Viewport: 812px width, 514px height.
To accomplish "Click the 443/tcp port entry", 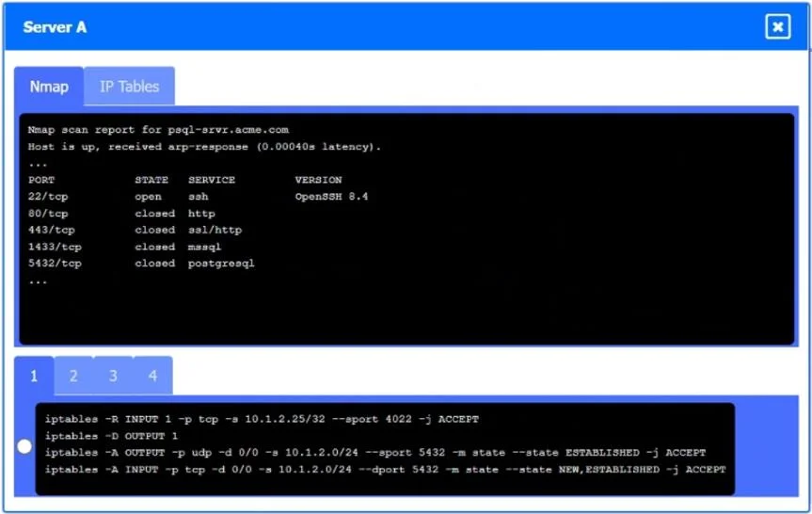I will coord(51,230).
